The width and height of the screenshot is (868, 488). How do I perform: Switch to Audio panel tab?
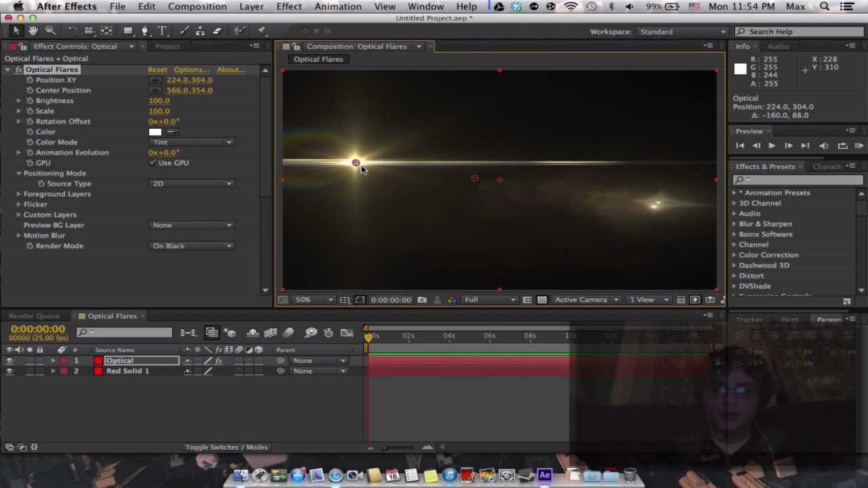[778, 47]
